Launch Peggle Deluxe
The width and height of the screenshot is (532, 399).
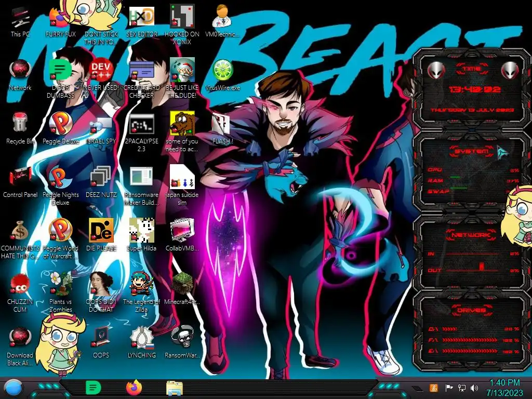coord(60,129)
